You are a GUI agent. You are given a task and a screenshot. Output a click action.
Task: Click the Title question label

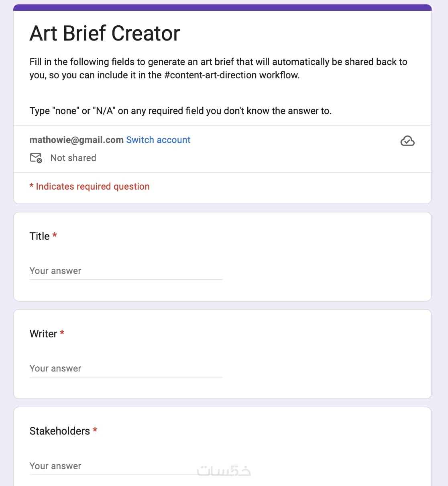tap(39, 236)
